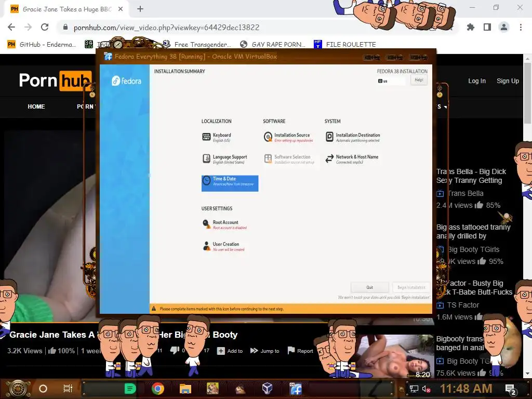Click the Chrome icon on taskbar
This screenshot has height=399, width=532.
pos(158,389)
